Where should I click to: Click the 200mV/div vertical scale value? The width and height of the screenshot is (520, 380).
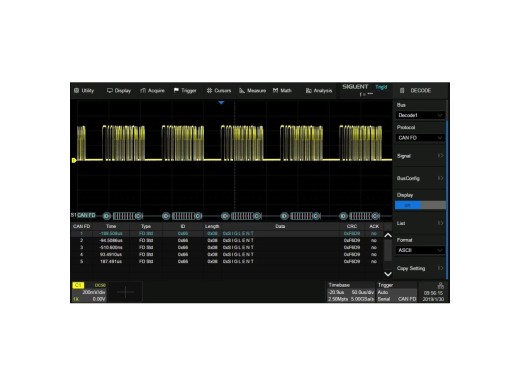click(x=93, y=292)
